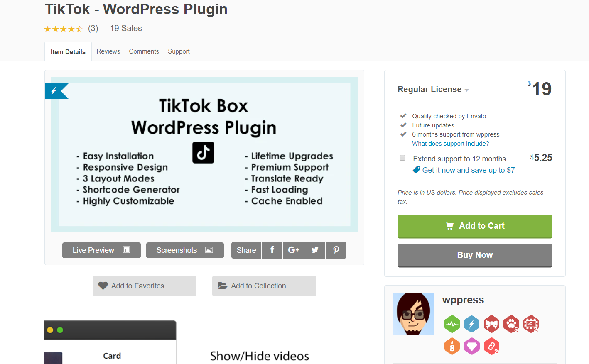
Task: Add item to Collection
Action: tap(264, 286)
